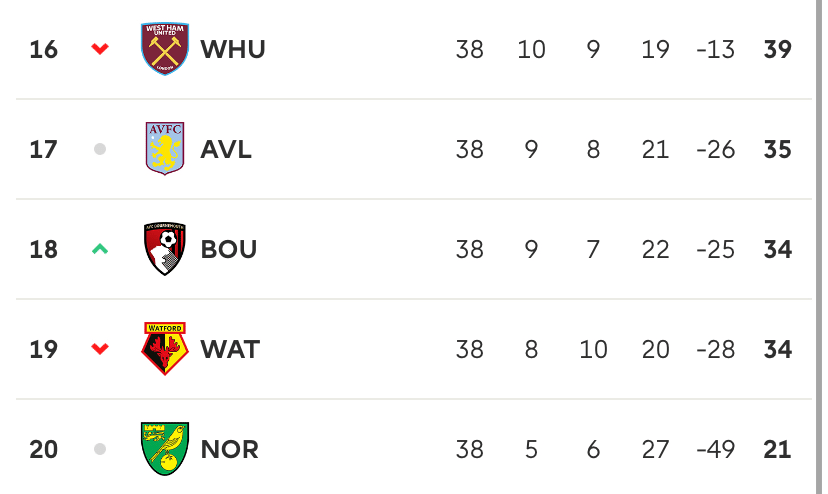Click the Bournemouth club crest
This screenshot has height=494, width=828.
[x=165, y=248]
